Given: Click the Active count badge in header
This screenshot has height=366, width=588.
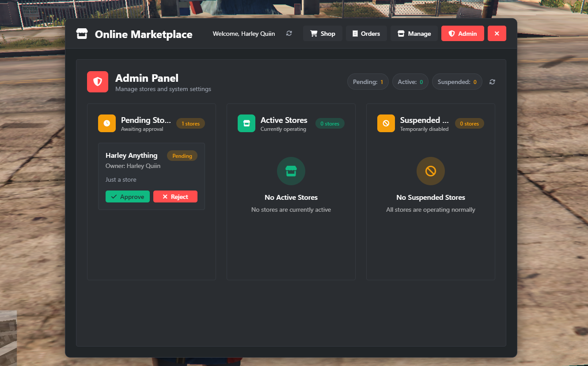Looking at the screenshot, I should click(x=410, y=82).
